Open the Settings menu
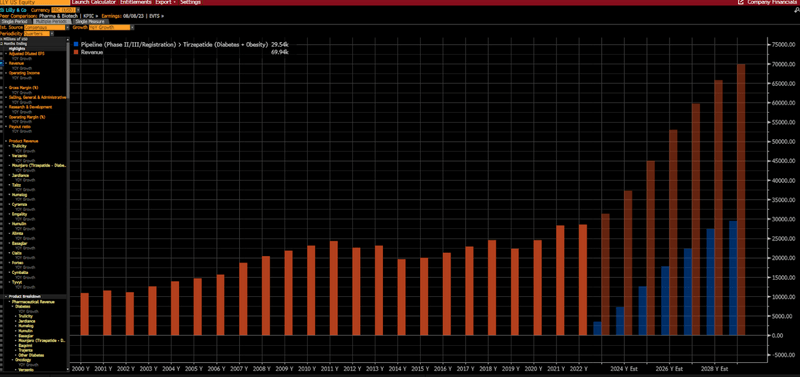800x377 pixels. 190,2
